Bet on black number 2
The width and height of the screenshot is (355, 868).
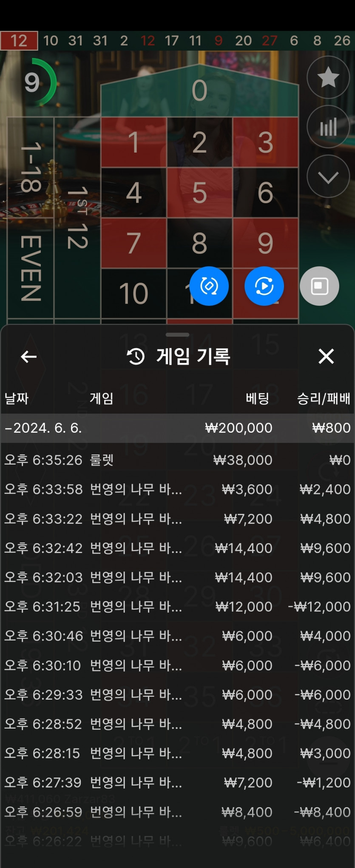coord(199,142)
